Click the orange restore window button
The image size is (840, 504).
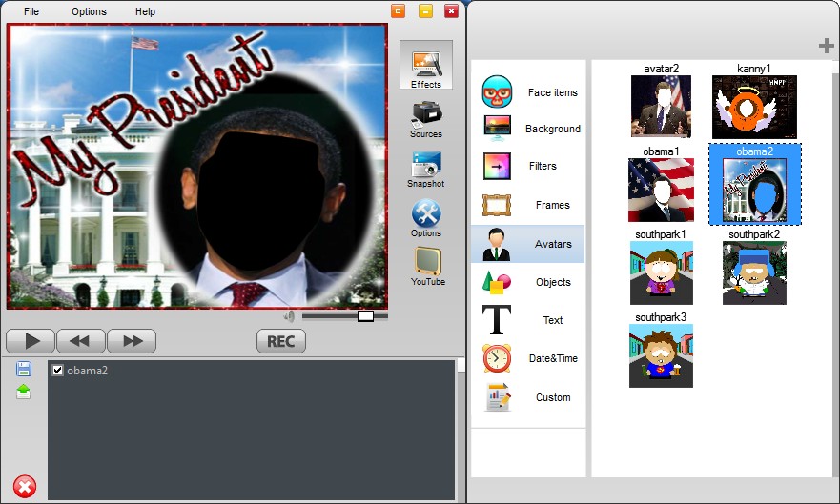[x=398, y=10]
